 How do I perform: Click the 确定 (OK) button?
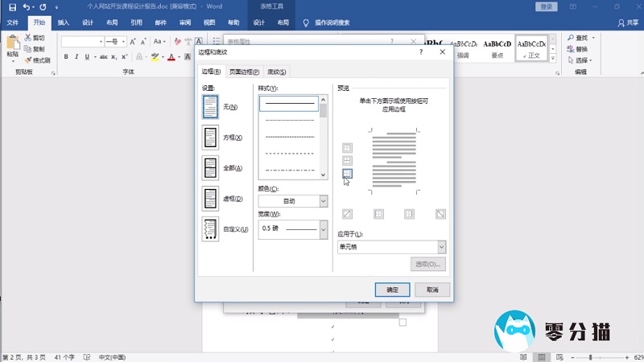(392, 290)
